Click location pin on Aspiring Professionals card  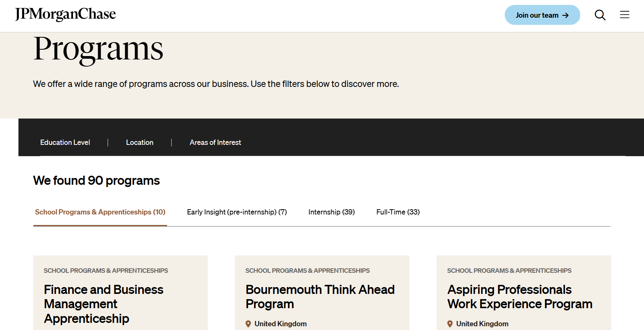[450, 324]
